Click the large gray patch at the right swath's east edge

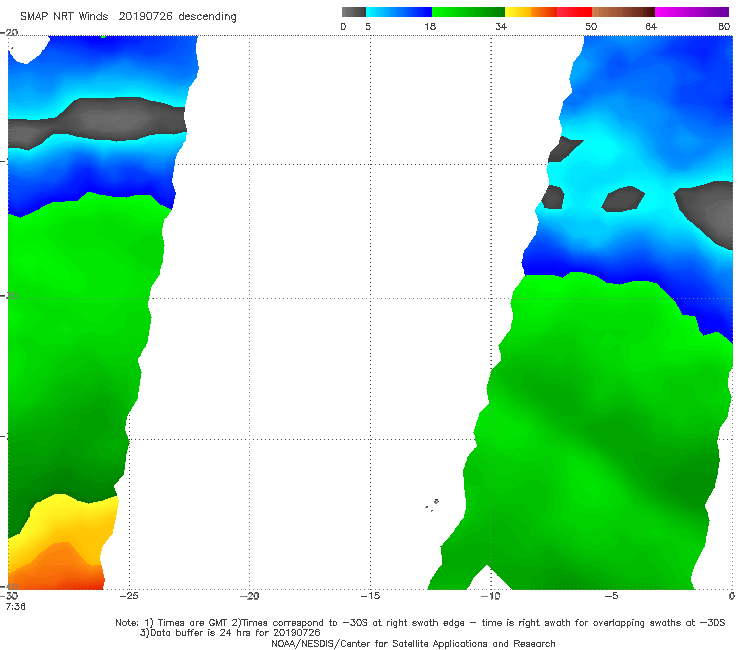[708, 212]
